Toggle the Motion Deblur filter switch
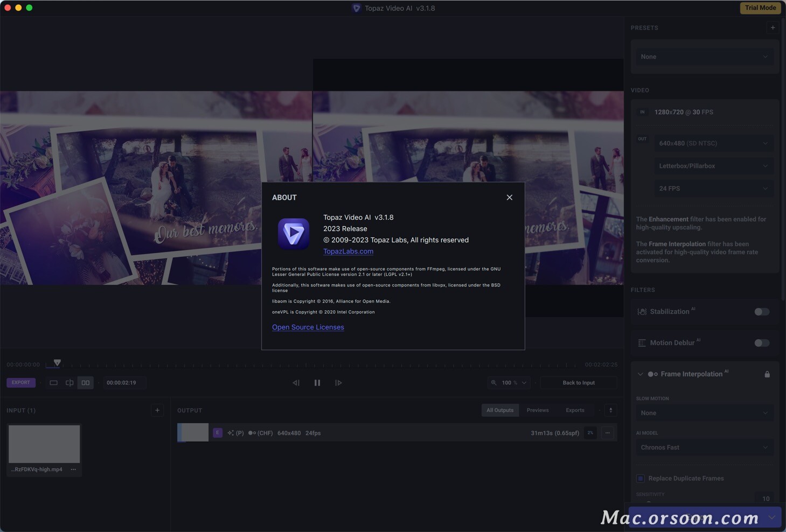The width and height of the screenshot is (786, 532). pos(761,343)
